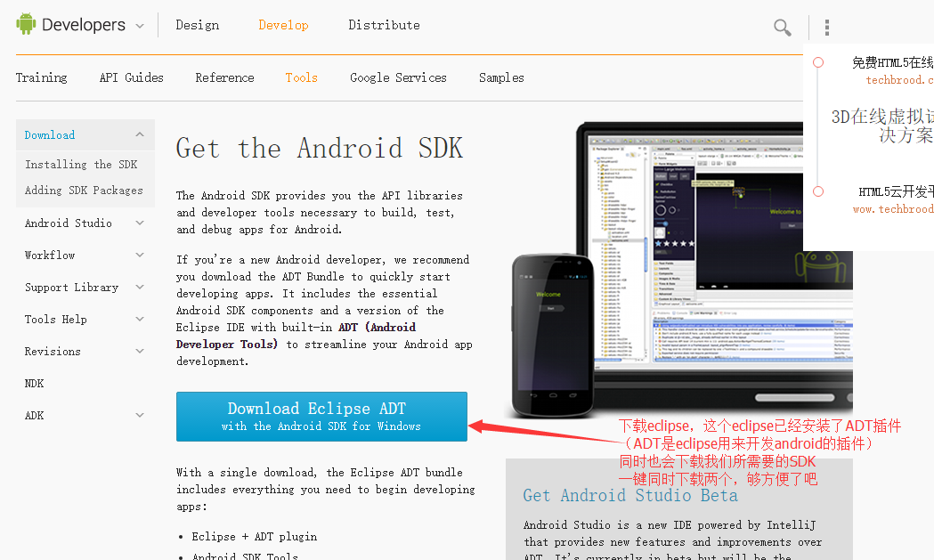Click the Android robot logo
Image resolution: width=934 pixels, height=560 pixels.
point(26,24)
